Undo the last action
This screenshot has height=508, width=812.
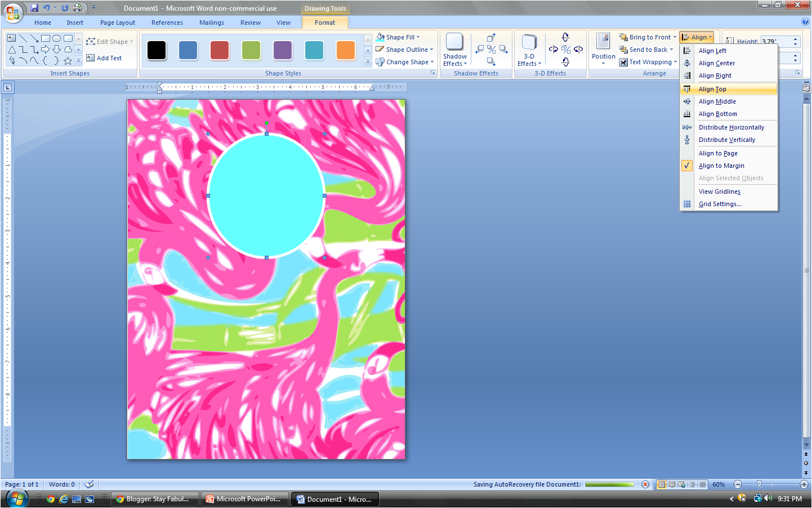47,8
